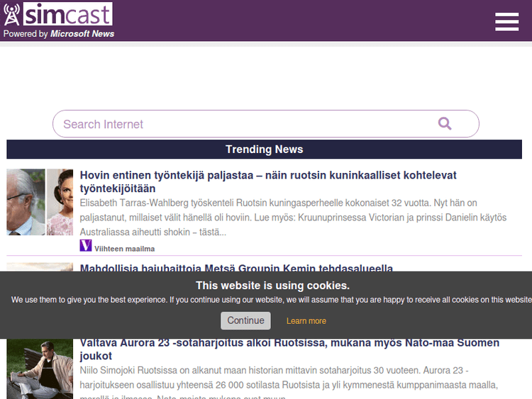The height and width of the screenshot is (399, 532).
Task: Click the Aurora 23 article thumbnail
Action: pos(40,369)
